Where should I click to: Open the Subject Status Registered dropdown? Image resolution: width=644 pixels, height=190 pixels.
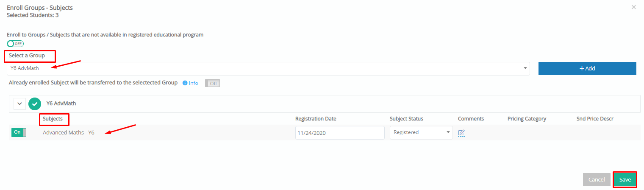click(421, 132)
